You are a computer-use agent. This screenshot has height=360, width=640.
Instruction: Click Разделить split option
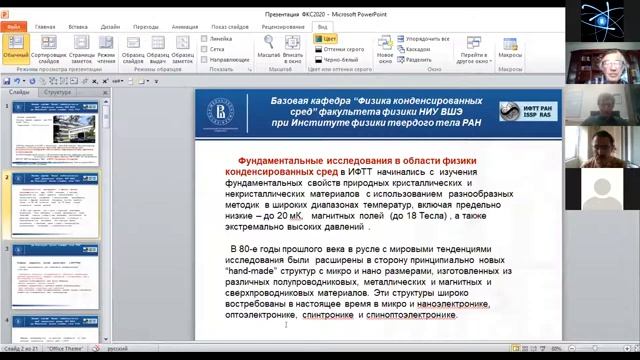tap(414, 60)
